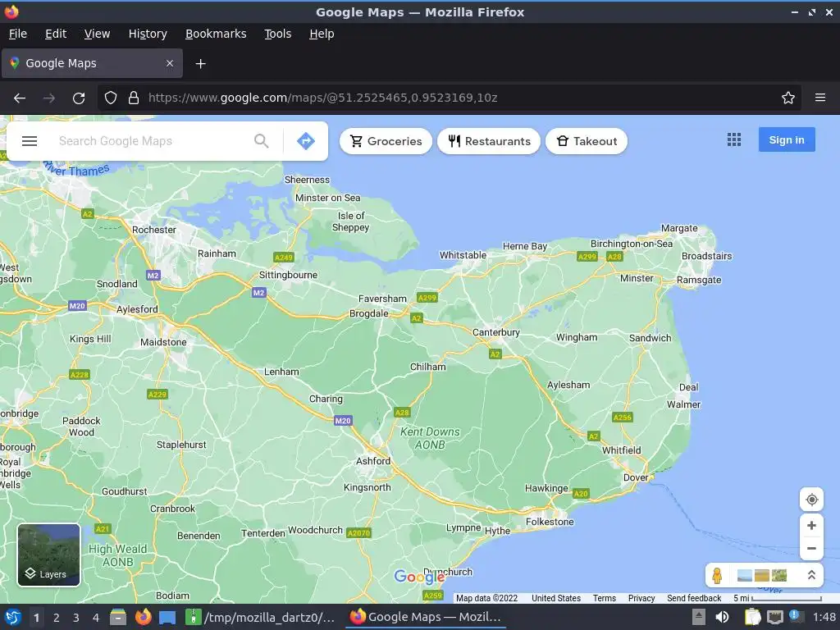Expand the imagery strip with chevrons
840x630 pixels.
pyautogui.click(x=811, y=575)
